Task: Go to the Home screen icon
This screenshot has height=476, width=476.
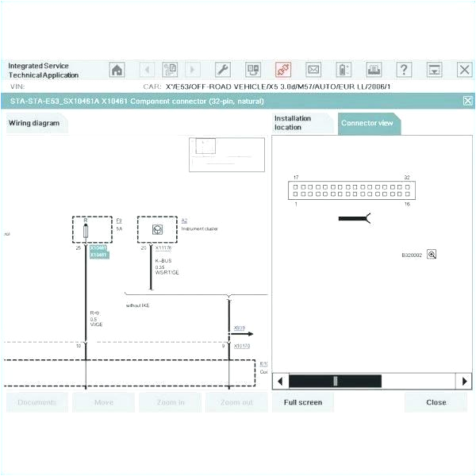Action: coord(117,70)
